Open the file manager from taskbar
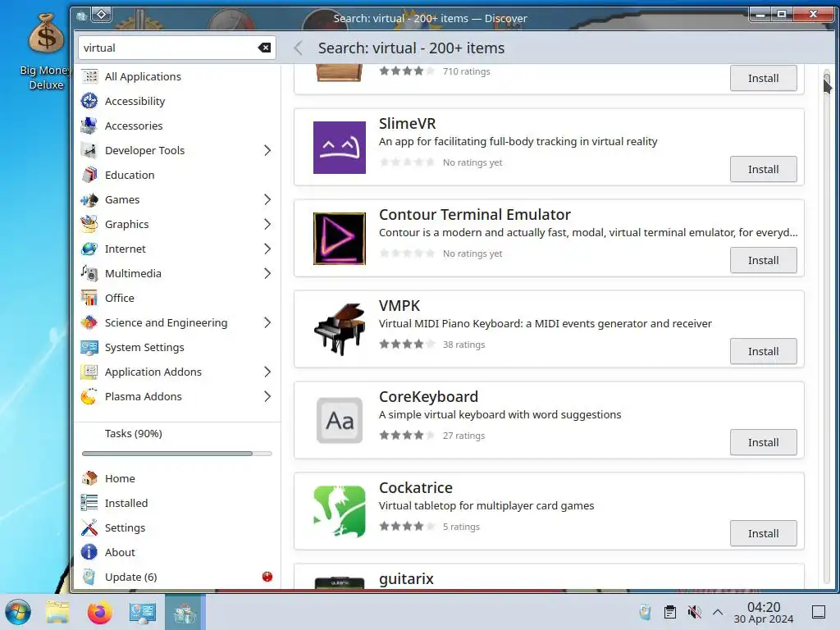Image resolution: width=840 pixels, height=630 pixels. [58, 612]
